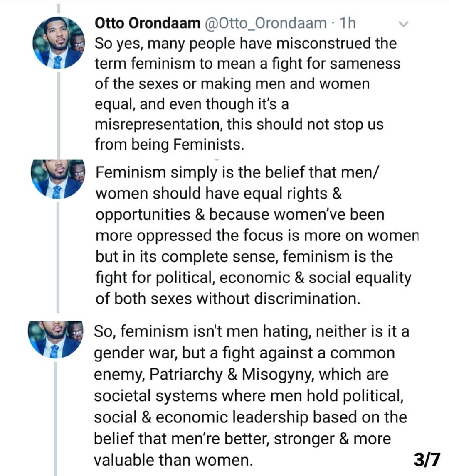Open the Otto Orondaam display name
The width and height of the screenshot is (449, 476).
(x=147, y=23)
